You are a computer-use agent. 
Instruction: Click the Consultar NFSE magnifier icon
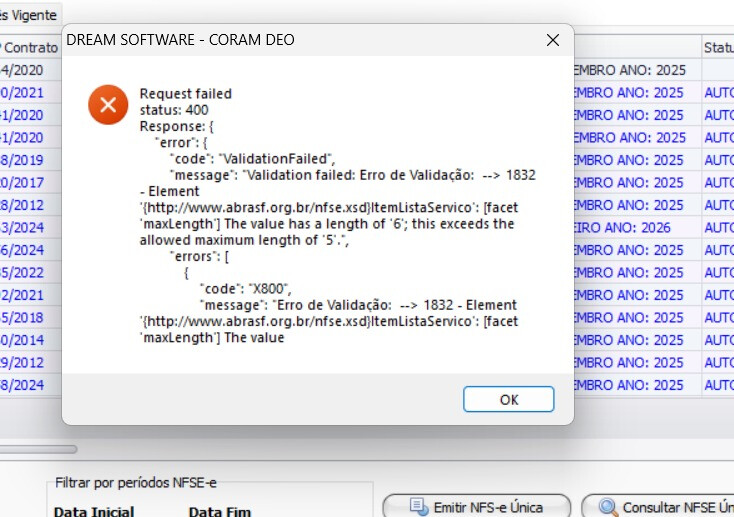607,507
